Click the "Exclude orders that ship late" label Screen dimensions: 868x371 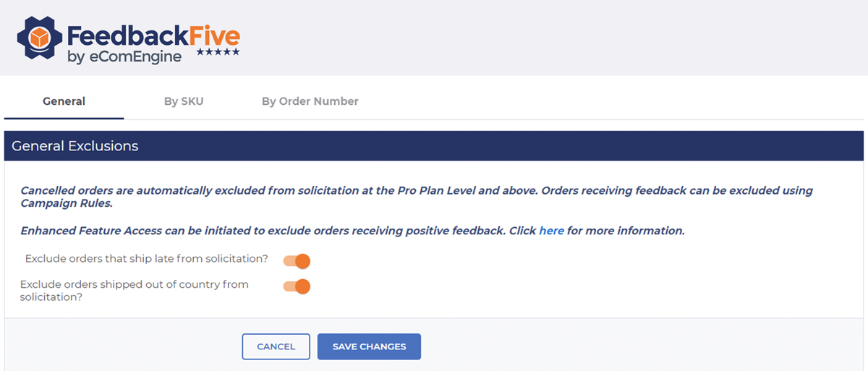(x=147, y=259)
